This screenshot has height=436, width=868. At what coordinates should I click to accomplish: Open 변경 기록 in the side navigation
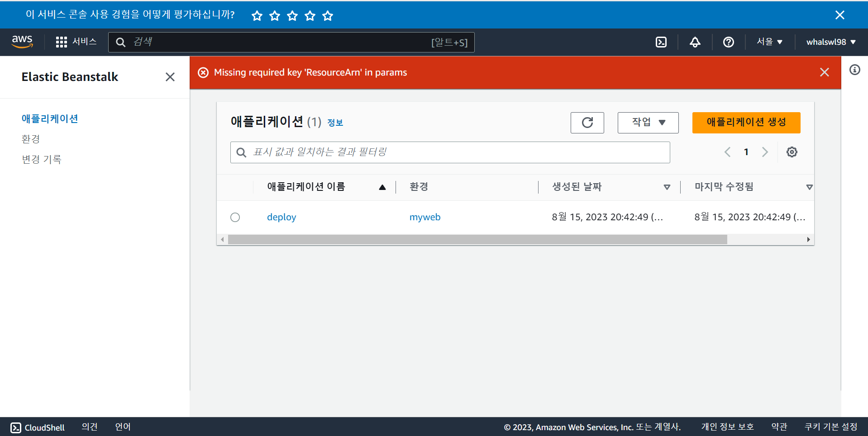pos(42,159)
